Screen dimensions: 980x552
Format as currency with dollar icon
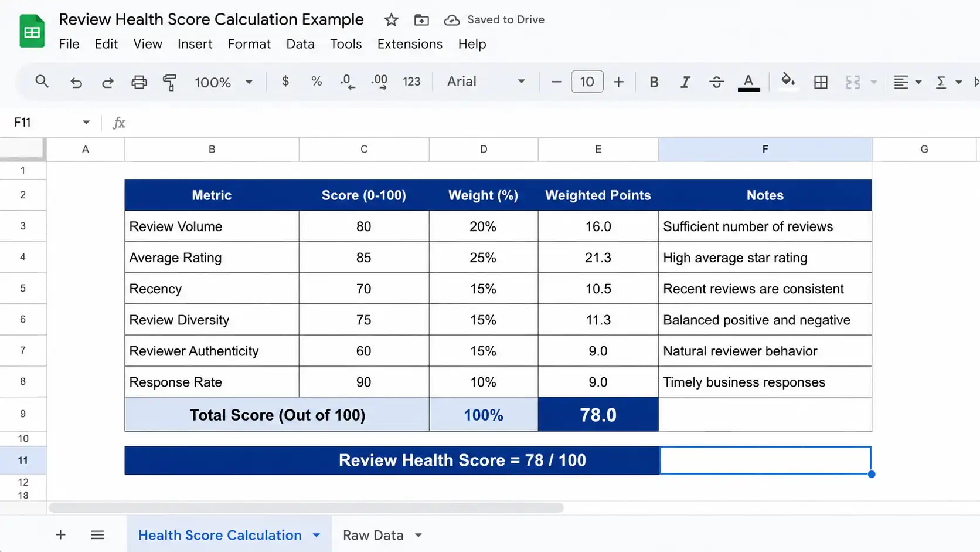click(x=285, y=82)
